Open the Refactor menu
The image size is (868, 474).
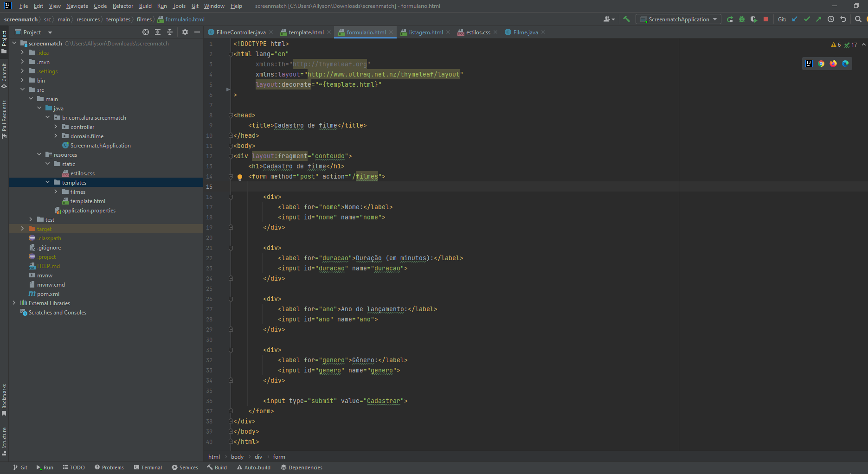point(123,6)
